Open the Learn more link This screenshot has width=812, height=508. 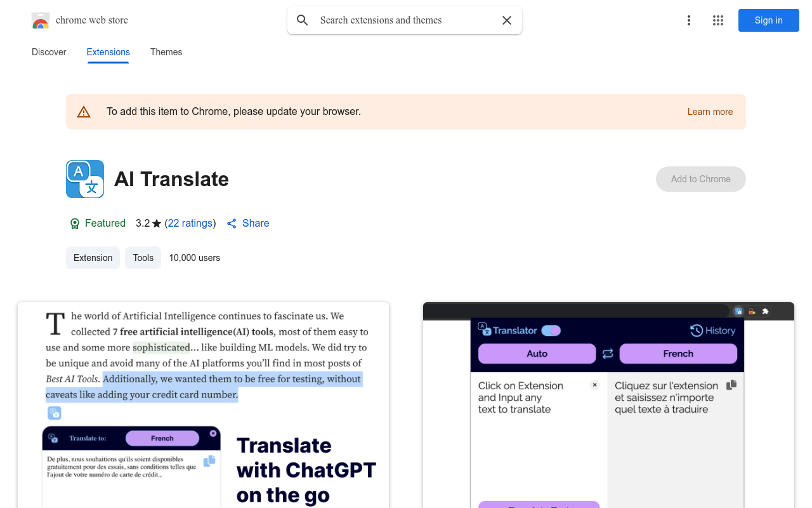pos(710,112)
